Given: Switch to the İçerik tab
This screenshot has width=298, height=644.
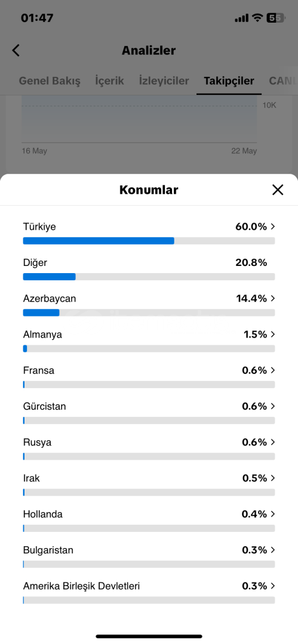Looking at the screenshot, I should (x=109, y=80).
